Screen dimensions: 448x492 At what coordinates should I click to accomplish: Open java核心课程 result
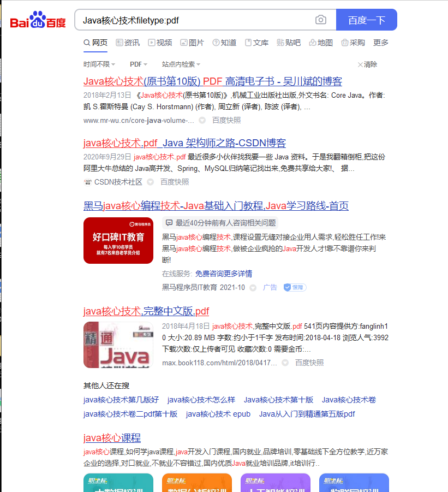pyautogui.click(x=112, y=438)
